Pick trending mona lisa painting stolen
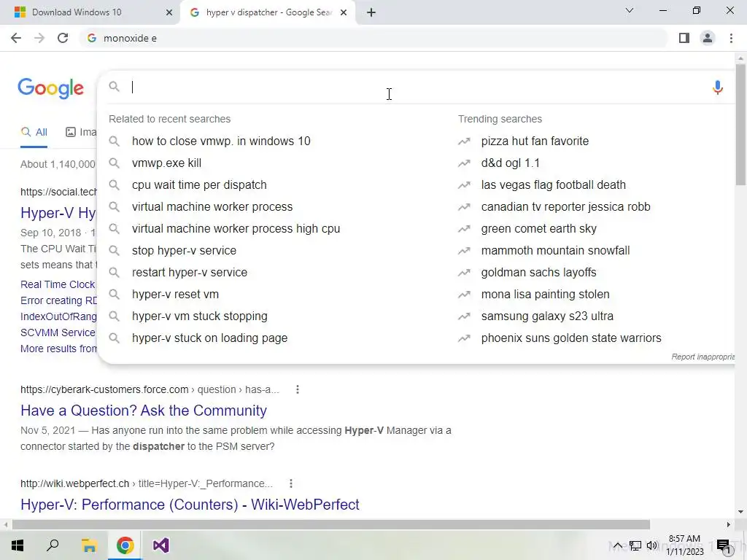The width and height of the screenshot is (747, 560). tap(545, 295)
